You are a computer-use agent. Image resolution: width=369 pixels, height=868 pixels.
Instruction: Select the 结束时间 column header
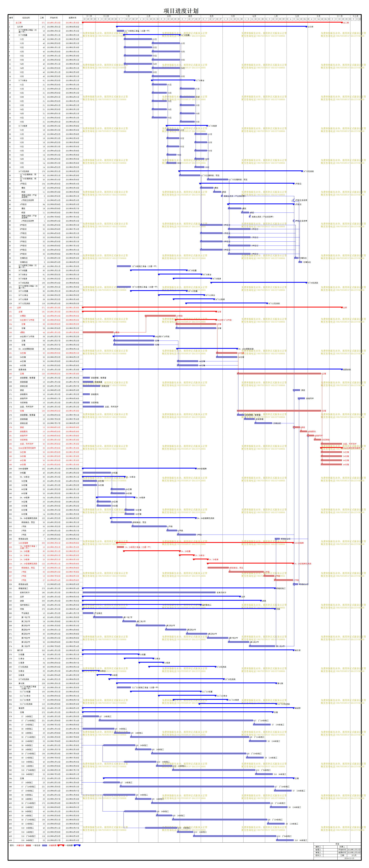(x=72, y=18)
